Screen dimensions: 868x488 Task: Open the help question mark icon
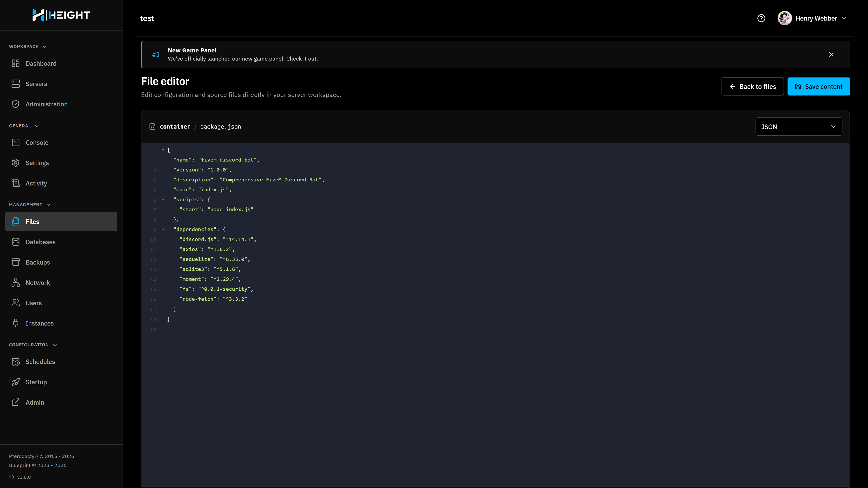pos(761,18)
